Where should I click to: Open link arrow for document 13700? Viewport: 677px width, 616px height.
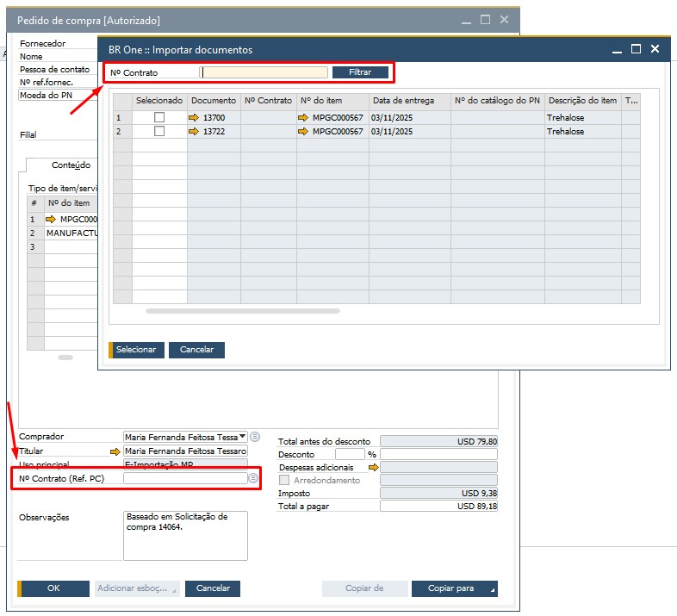click(195, 117)
